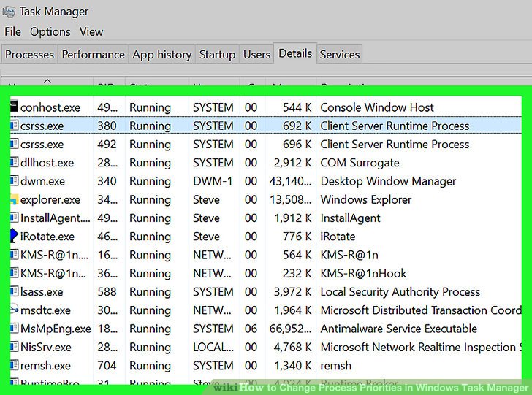Select the NisSrv.exe process name
This screenshot has width=532, height=395.
coord(46,348)
